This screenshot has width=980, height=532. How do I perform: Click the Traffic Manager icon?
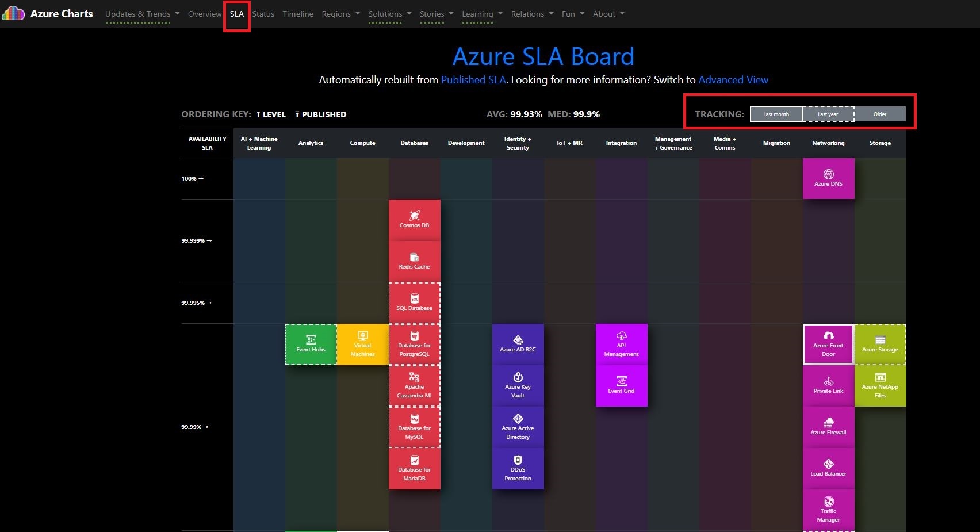(828, 510)
